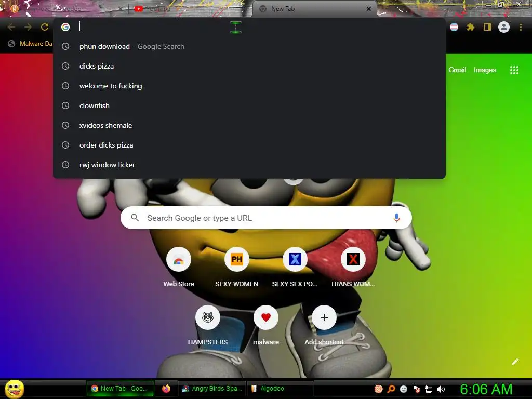Click the Google search box on page

(x=266, y=218)
